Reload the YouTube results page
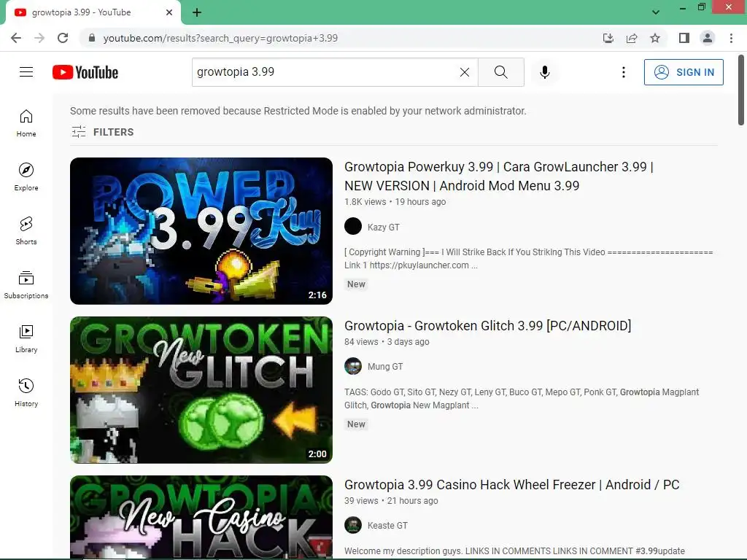The width and height of the screenshot is (747, 560). [x=63, y=38]
